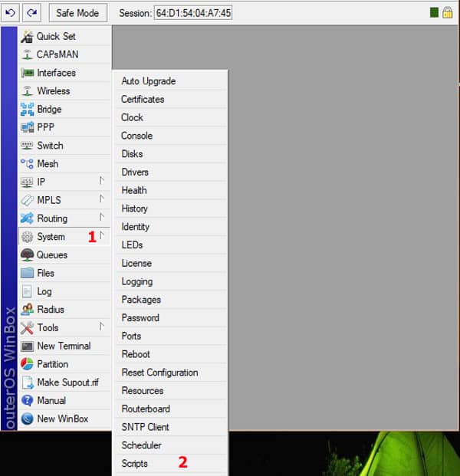
Task: Open Scheduler submenu entry
Action: coord(172,445)
